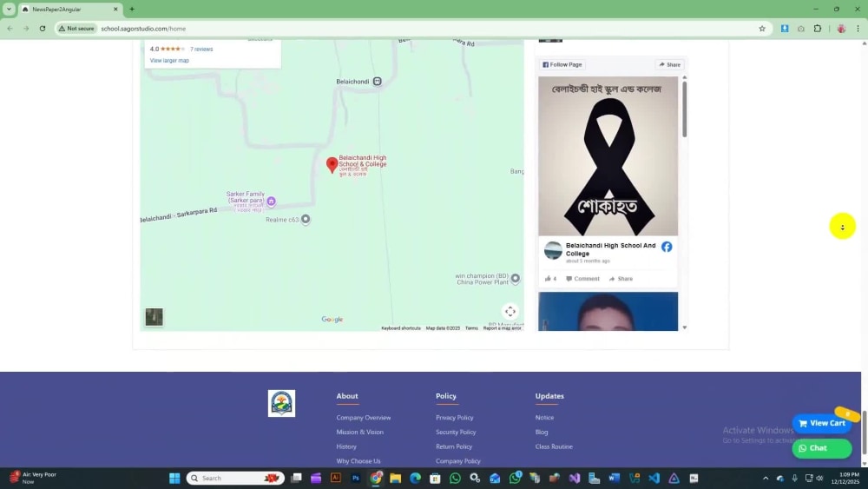Image resolution: width=868 pixels, height=489 pixels.
Task: Open the WhatsApp Chat button
Action: [821, 448]
